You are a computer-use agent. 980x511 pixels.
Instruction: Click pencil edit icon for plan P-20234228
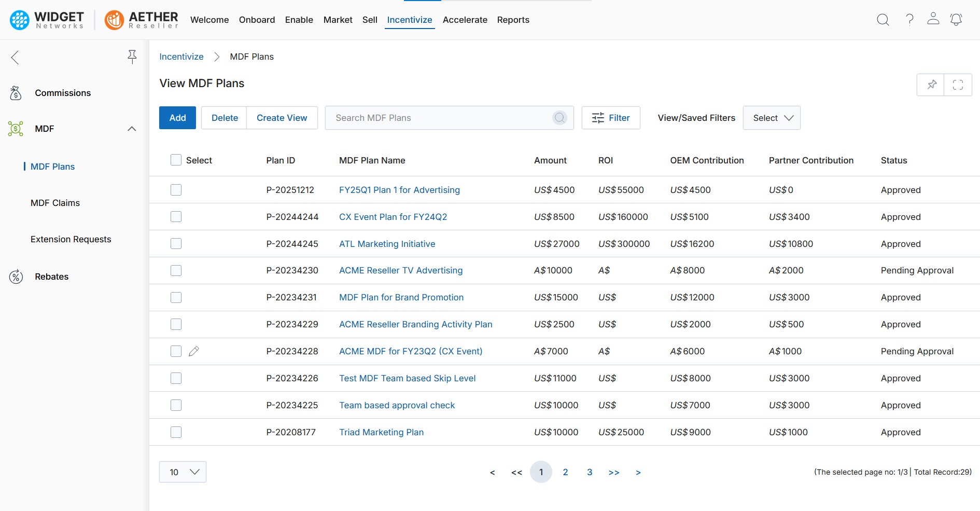[x=194, y=351]
